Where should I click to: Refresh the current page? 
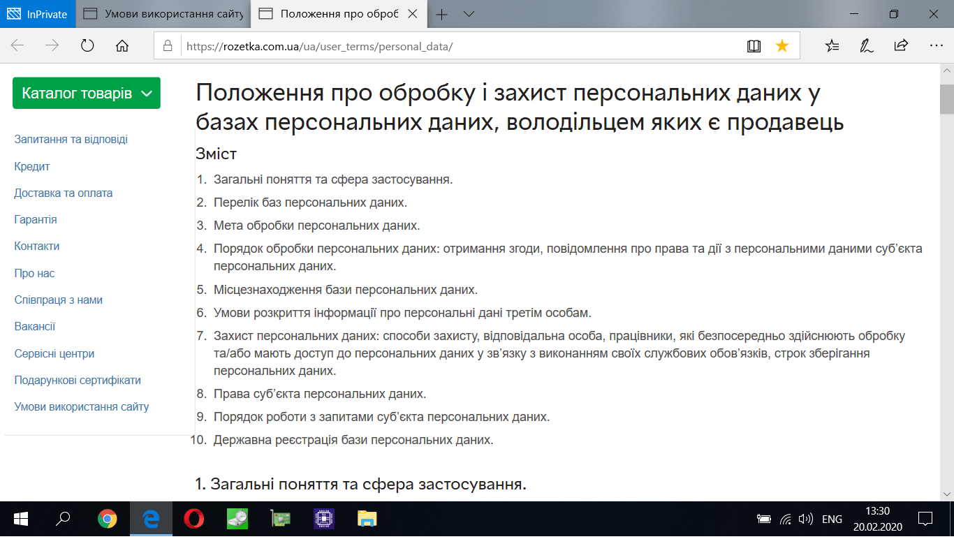(87, 46)
